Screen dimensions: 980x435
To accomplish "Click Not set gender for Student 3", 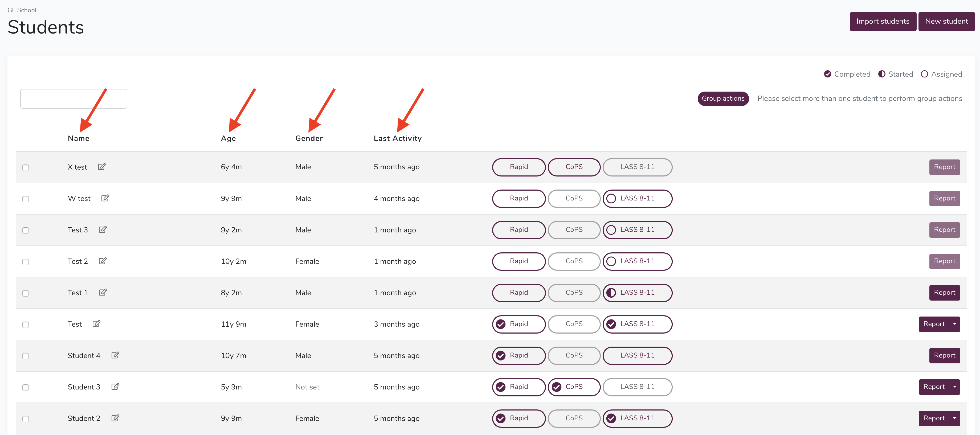I will pos(307,387).
